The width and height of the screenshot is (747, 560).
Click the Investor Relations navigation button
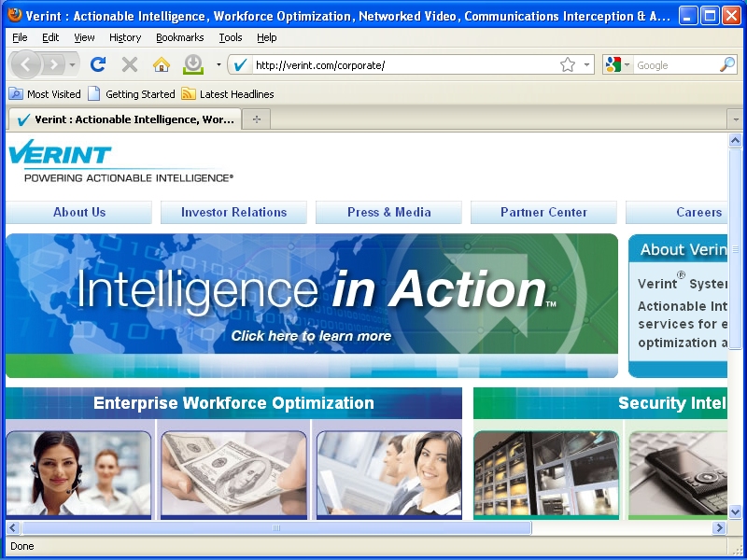(233, 212)
